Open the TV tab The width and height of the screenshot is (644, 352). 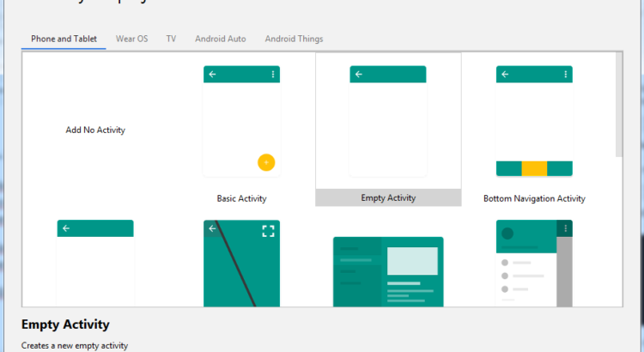(171, 39)
